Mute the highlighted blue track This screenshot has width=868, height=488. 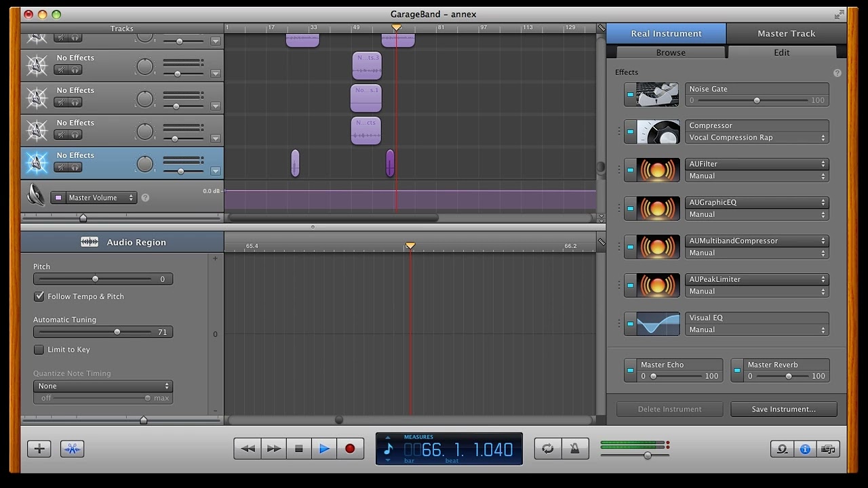pos(62,167)
